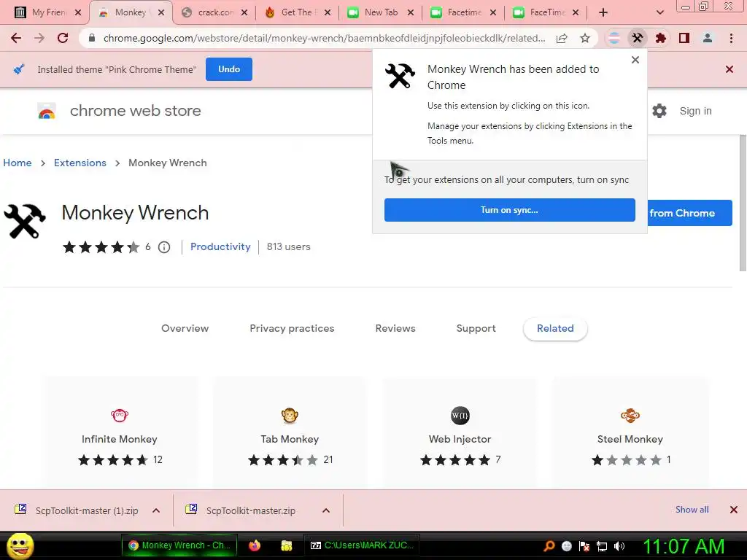
Task: Open the file folder taskbar icon
Action: [286, 545]
